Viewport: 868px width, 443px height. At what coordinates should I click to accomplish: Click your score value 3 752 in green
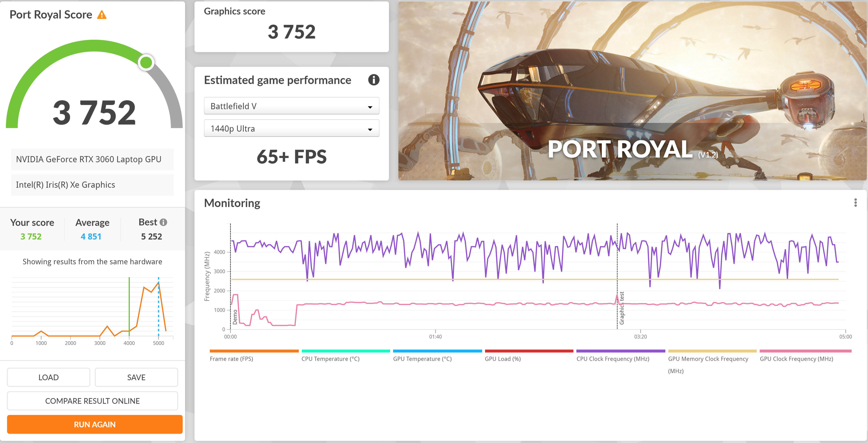pyautogui.click(x=31, y=237)
